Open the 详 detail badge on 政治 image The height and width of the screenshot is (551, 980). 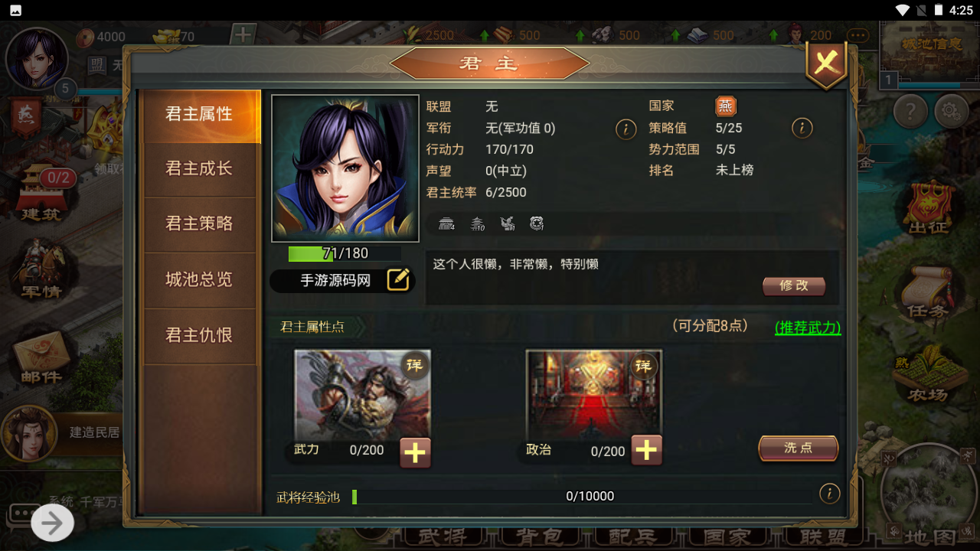(x=643, y=366)
